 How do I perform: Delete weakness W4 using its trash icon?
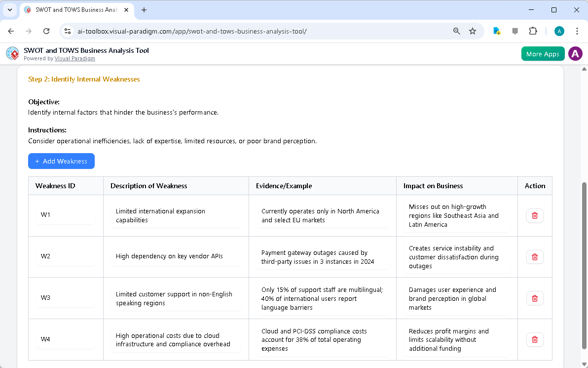pyautogui.click(x=534, y=339)
